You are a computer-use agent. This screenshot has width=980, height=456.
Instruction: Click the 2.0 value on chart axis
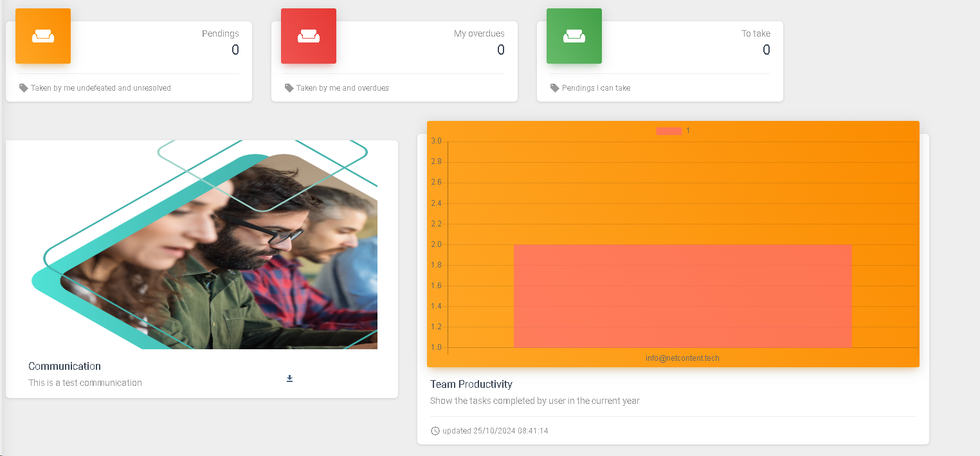[x=436, y=244]
